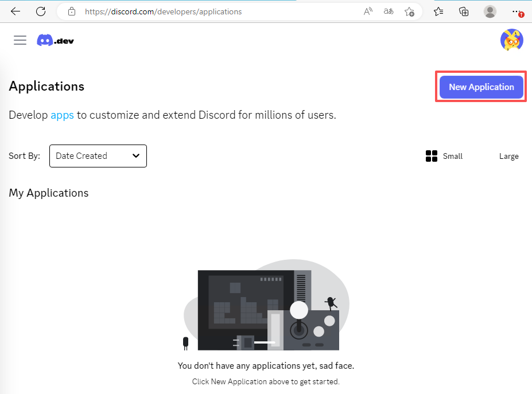Switch to Large view
The image size is (532, 394).
pyautogui.click(x=508, y=157)
